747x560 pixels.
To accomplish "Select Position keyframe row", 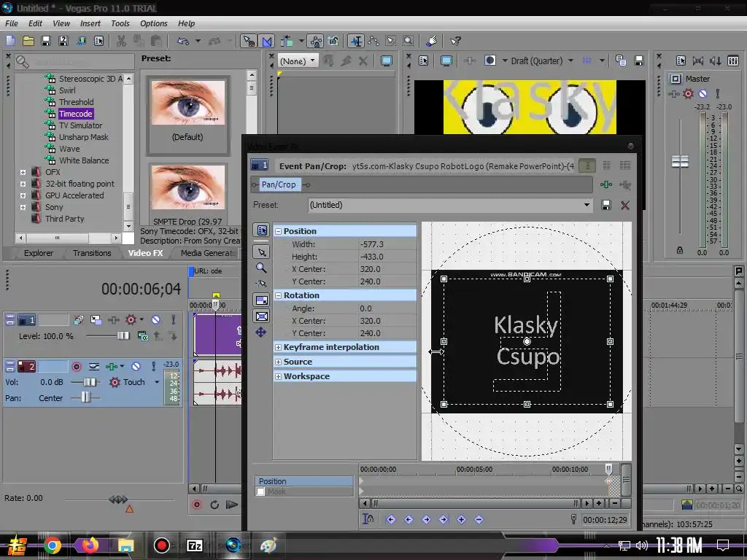I will pos(304,481).
